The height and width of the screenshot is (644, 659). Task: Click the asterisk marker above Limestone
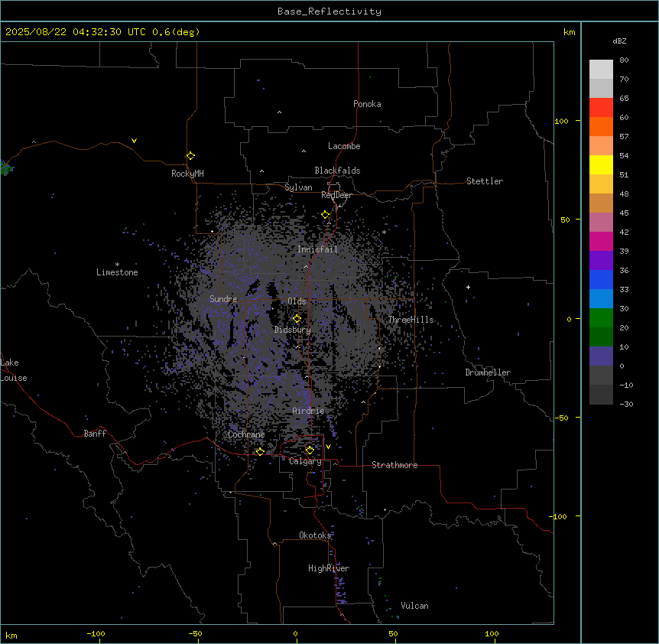click(x=117, y=265)
